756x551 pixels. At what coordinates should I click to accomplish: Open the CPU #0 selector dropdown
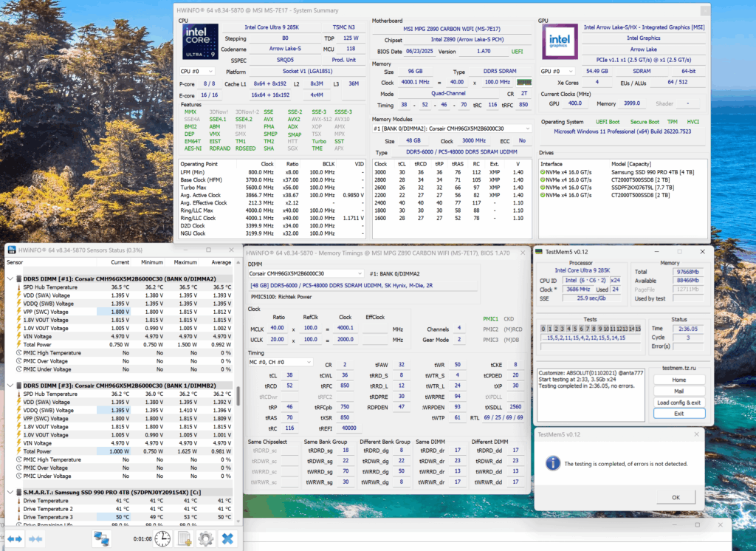coord(196,72)
